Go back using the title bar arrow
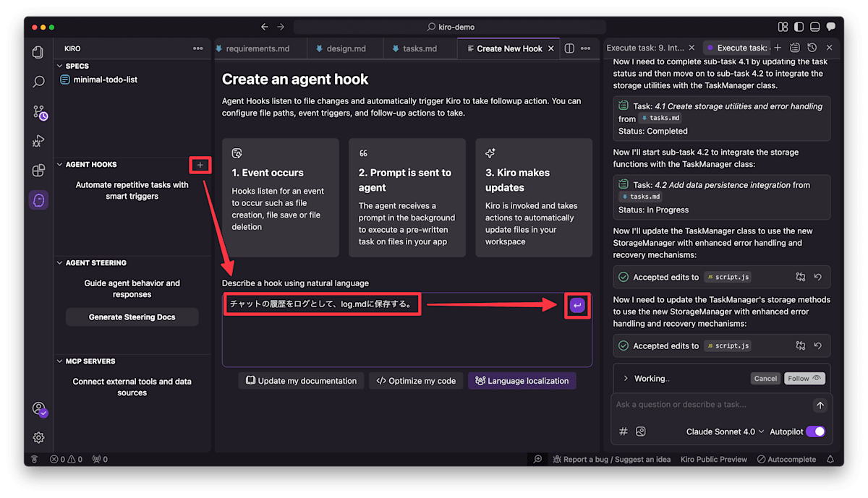This screenshot has height=498, width=868. pyautogui.click(x=264, y=27)
